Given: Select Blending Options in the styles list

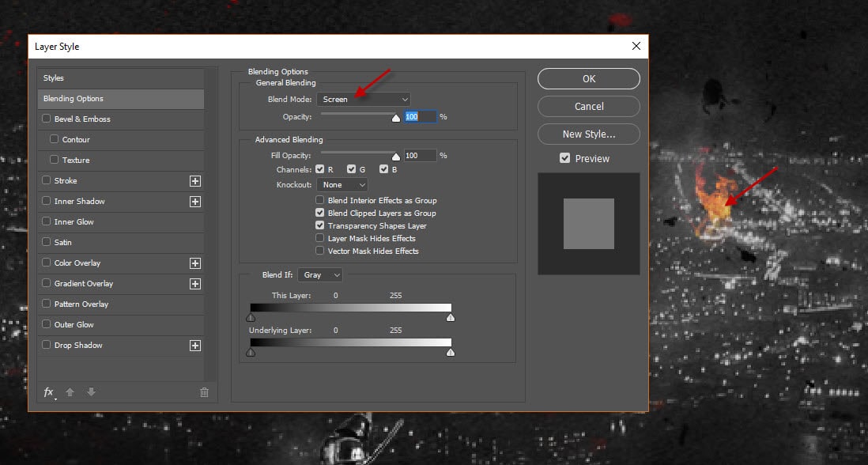Looking at the screenshot, I should click(120, 99).
